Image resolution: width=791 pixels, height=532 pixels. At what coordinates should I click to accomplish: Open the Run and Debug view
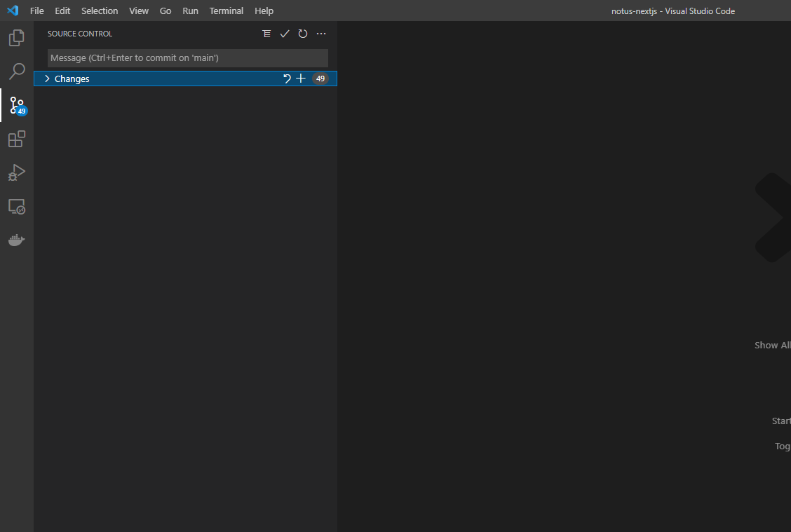[x=17, y=172]
